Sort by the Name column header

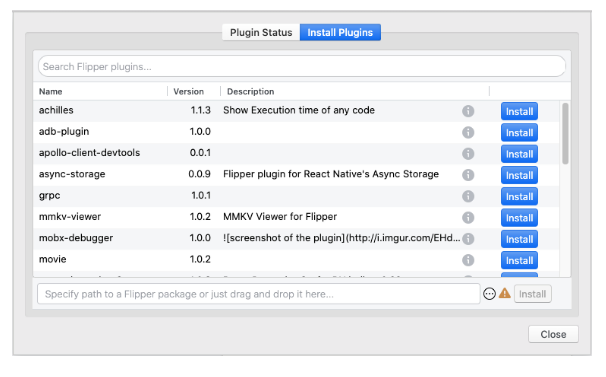51,92
